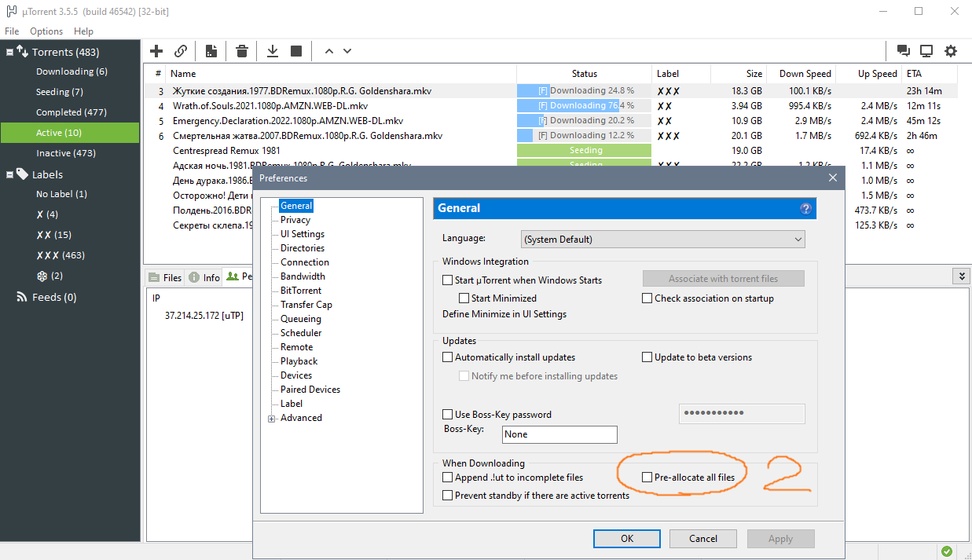The image size is (972, 560).
Task: Toggle Append .!ut to incomplete files
Action: click(447, 478)
